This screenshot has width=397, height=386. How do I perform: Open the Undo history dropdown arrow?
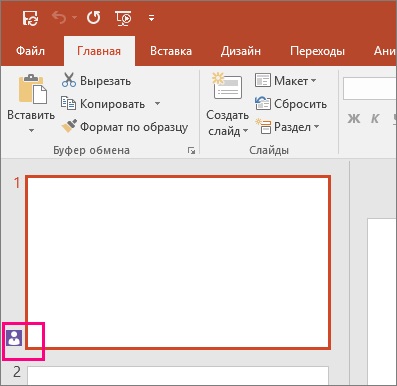pos(74,18)
